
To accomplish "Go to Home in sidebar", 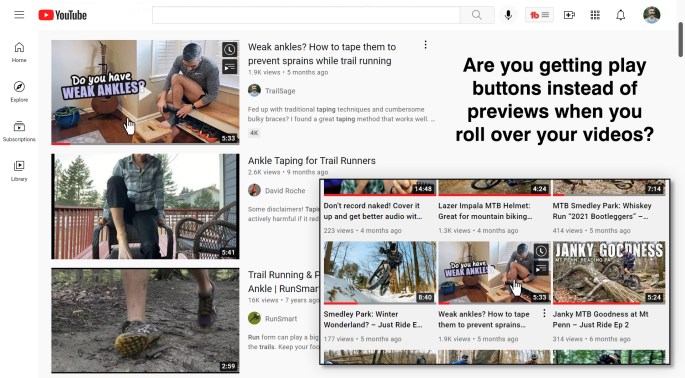I will (19, 52).
